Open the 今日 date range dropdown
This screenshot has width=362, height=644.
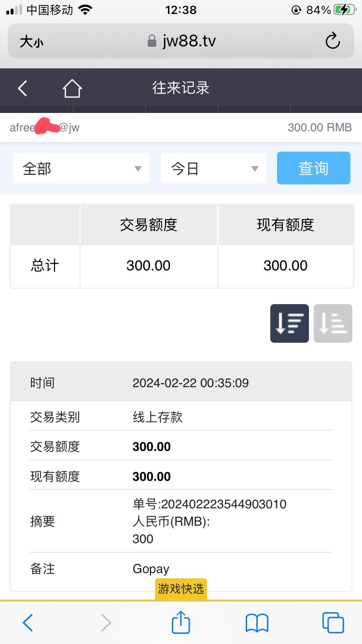(213, 168)
